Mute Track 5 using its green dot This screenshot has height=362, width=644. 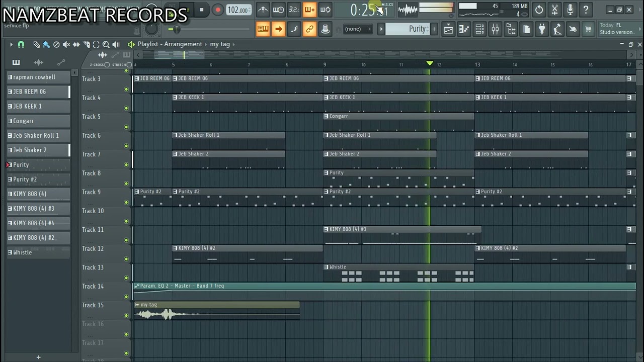(x=126, y=127)
